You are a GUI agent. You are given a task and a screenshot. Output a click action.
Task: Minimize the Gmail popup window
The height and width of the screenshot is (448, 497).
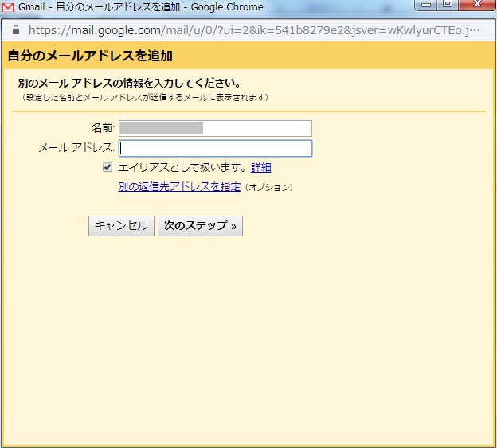pos(426,5)
